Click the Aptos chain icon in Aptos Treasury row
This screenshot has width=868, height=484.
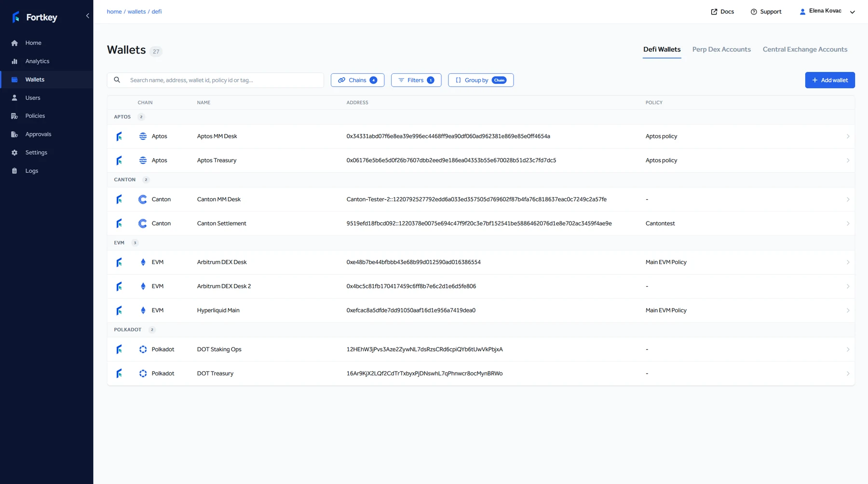click(x=143, y=160)
